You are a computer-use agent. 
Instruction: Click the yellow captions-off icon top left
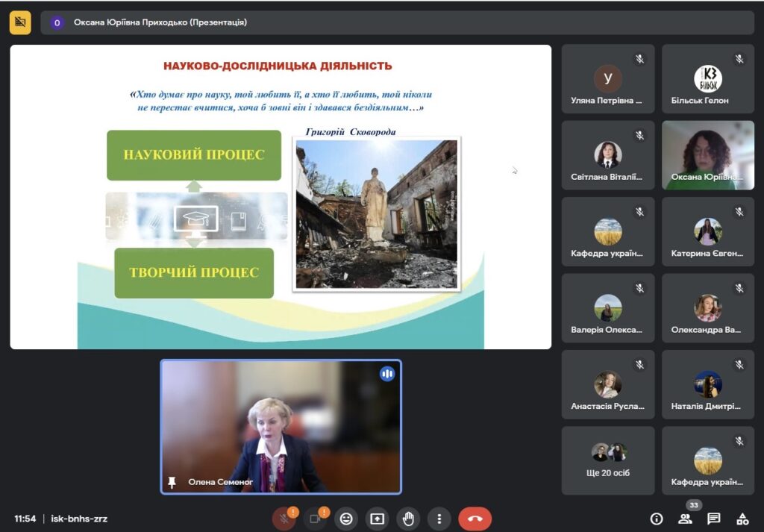point(20,22)
